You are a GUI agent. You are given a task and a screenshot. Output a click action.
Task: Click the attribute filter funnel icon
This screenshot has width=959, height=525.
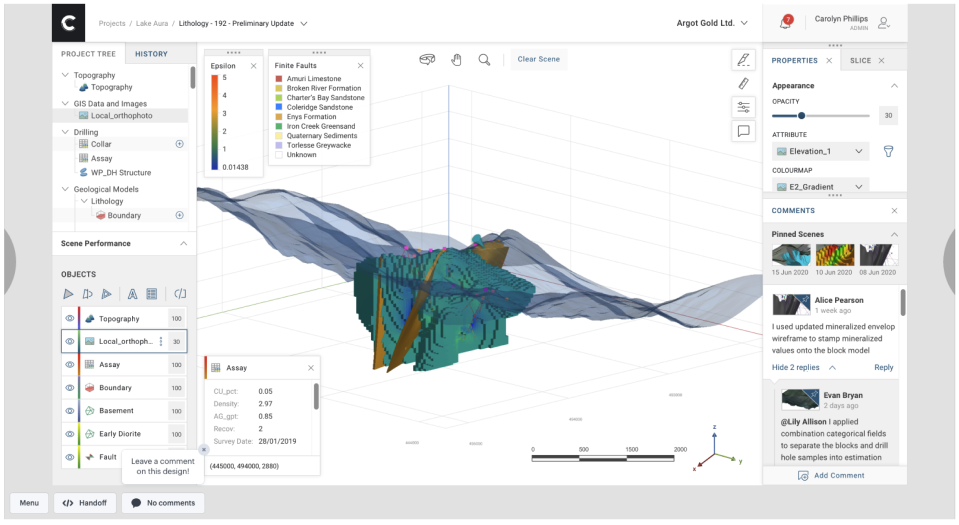click(x=887, y=152)
